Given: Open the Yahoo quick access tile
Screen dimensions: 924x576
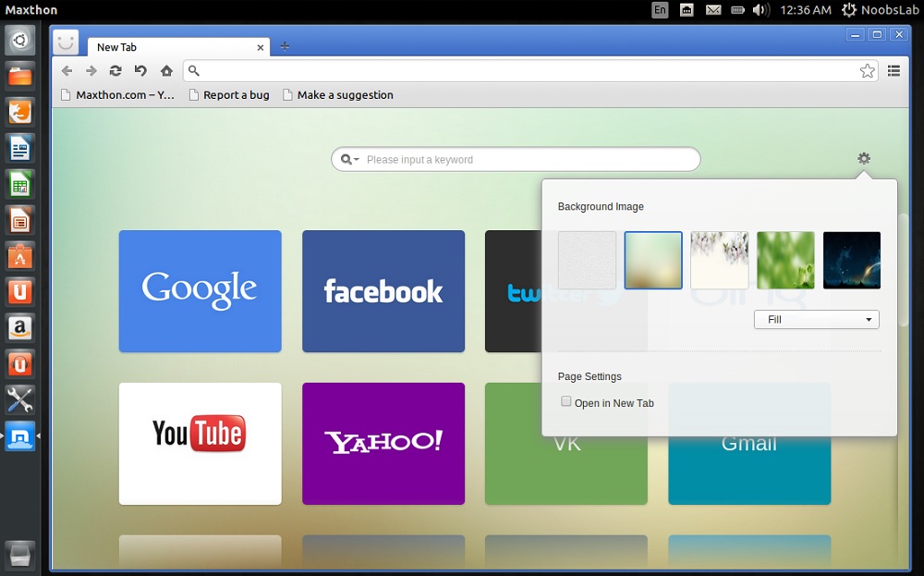Looking at the screenshot, I should point(383,444).
